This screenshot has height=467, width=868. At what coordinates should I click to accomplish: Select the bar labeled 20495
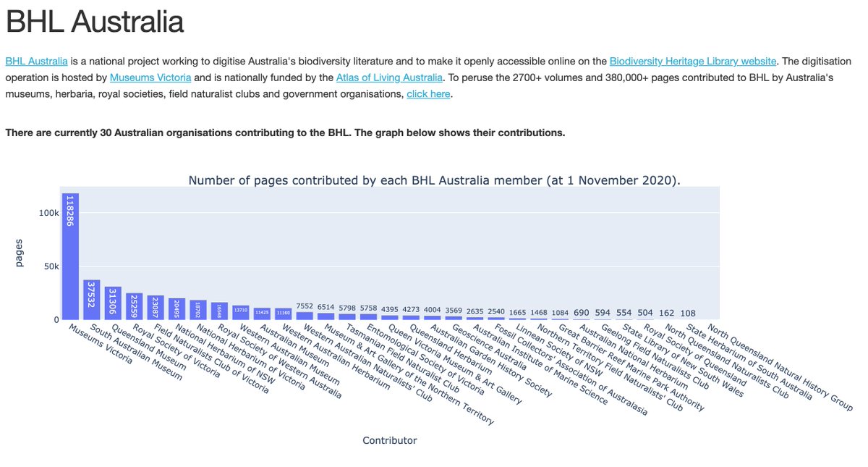(176, 308)
